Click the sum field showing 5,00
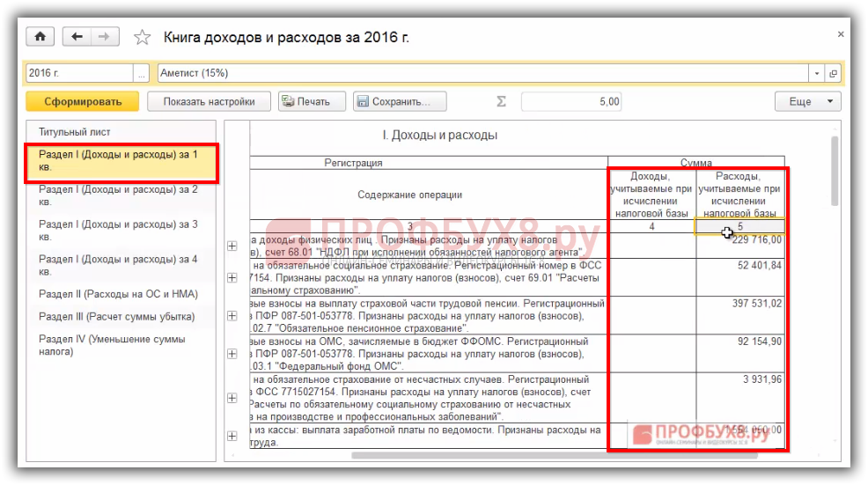Screen dimensions: 868x485 tap(572, 101)
